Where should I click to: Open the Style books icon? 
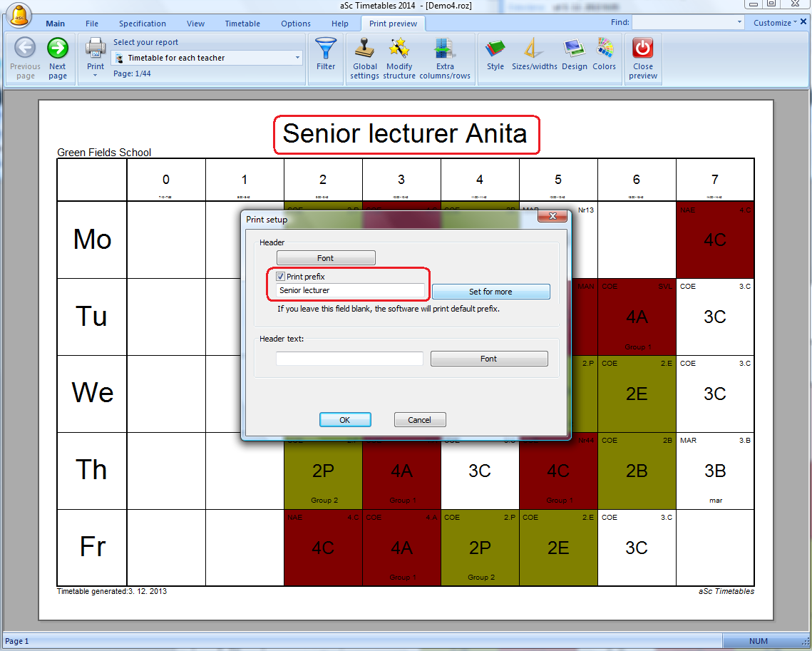(x=495, y=49)
